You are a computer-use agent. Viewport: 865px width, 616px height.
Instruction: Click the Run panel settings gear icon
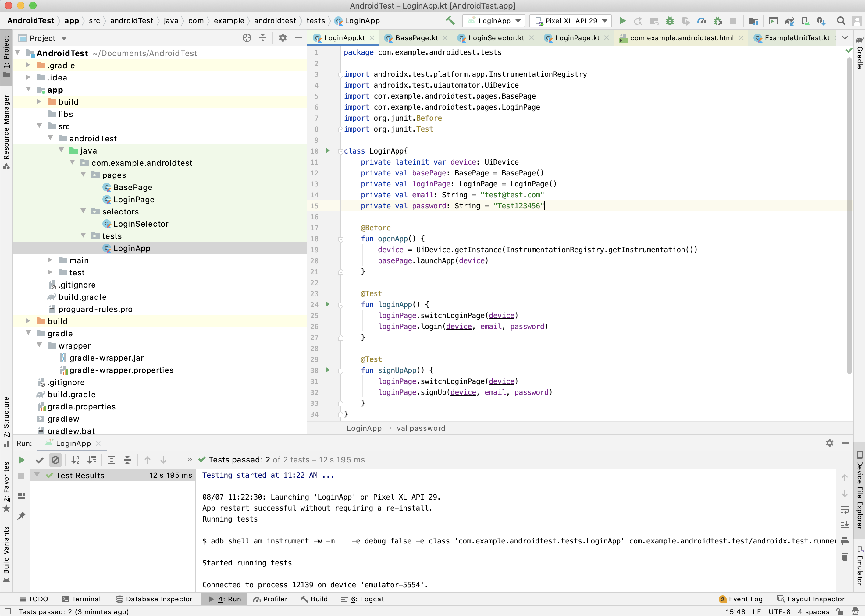point(829,443)
